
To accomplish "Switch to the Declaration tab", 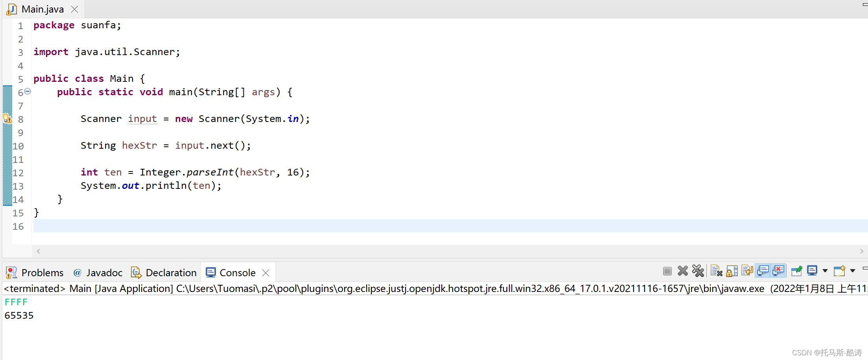I will pos(164,273).
